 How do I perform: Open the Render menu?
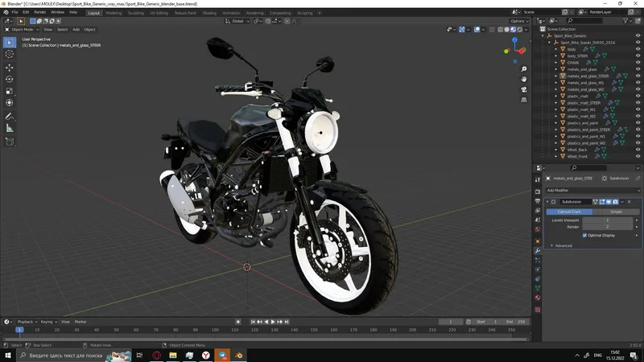pos(39,12)
